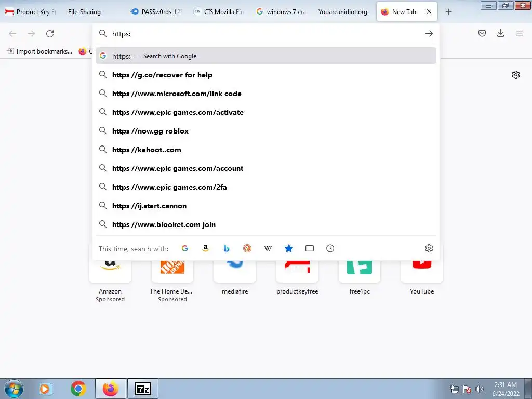
Task: Select 'https //www.blooket.com join' suggestion
Action: pyautogui.click(x=266, y=224)
